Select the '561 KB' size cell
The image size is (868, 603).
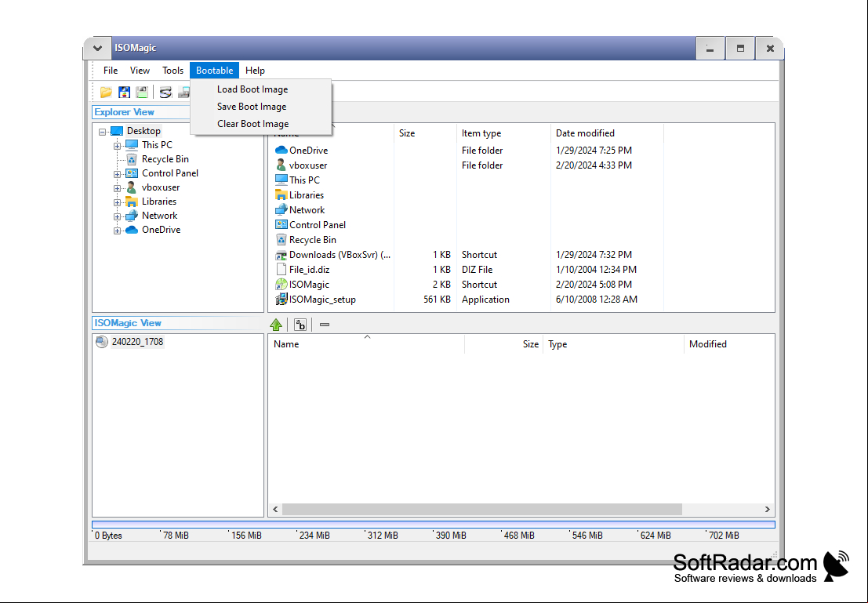tap(437, 300)
